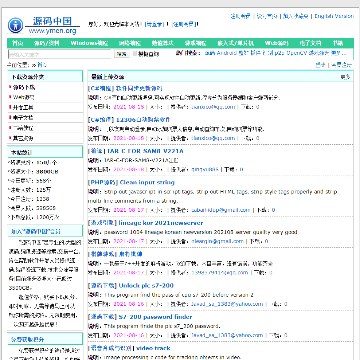Click the blue circular site logo icon
The width and height of the screenshot is (360, 360).
pos(15,25)
